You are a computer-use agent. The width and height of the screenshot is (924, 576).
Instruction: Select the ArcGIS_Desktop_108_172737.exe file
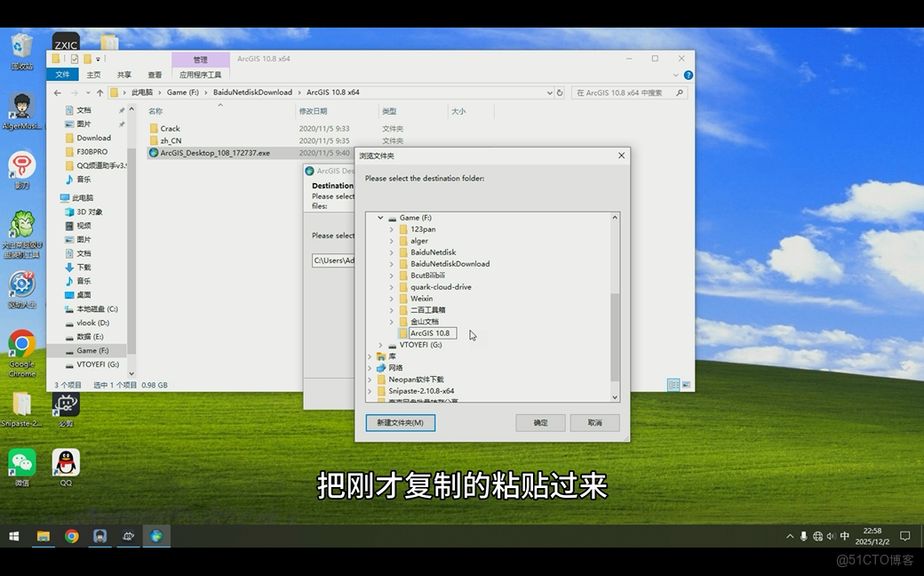click(x=213, y=154)
